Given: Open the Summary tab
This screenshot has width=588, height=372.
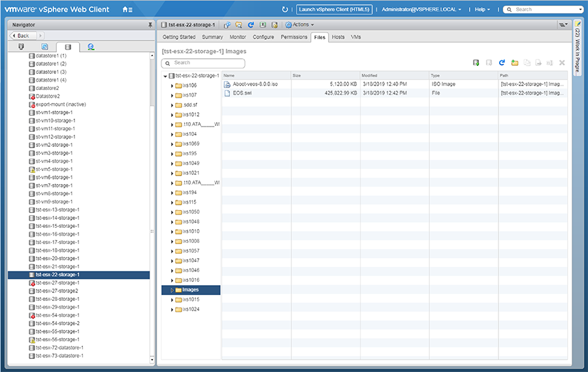Looking at the screenshot, I should 212,37.
